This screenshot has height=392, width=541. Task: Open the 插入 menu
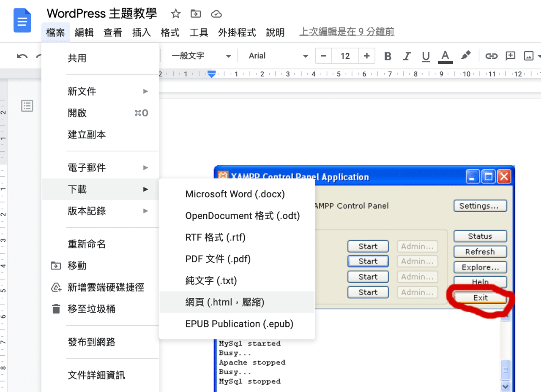(x=142, y=33)
